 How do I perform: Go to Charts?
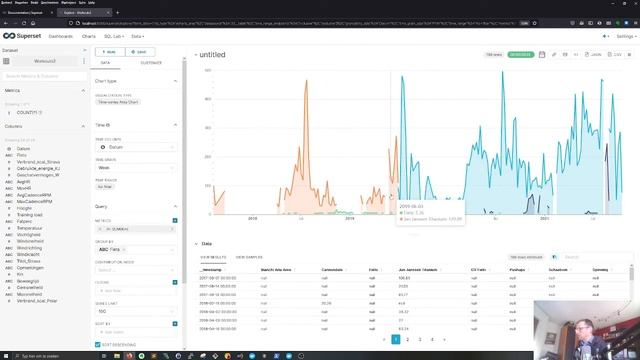(x=89, y=36)
